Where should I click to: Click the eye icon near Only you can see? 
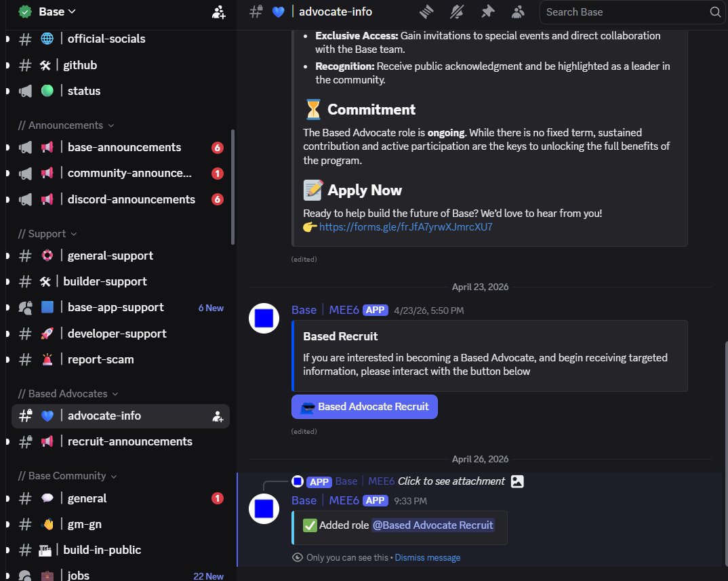point(297,558)
